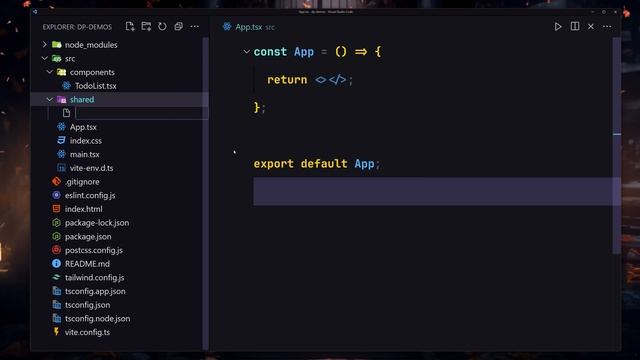Click the tailwind icon beside tailwind.config.js
Viewport: 640px width, 360px height.
point(56,277)
